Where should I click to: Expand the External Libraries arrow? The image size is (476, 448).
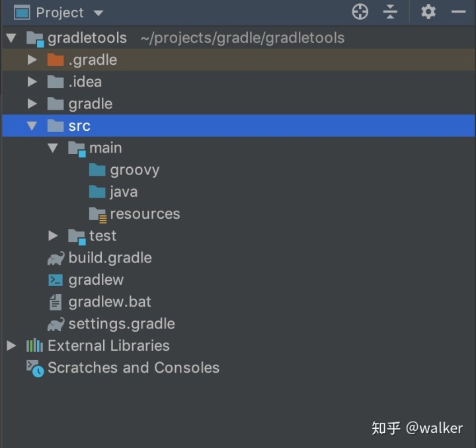[11, 346]
